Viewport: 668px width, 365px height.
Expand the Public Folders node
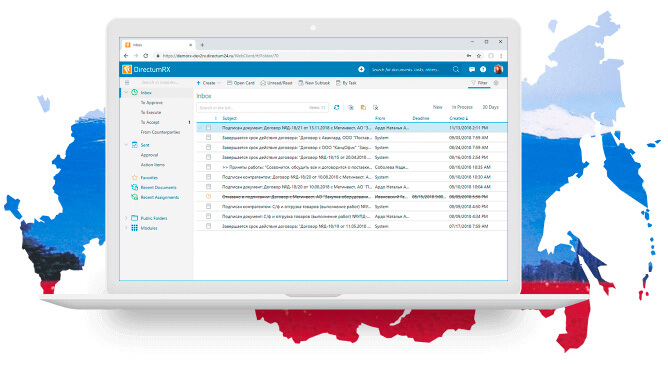(126, 218)
